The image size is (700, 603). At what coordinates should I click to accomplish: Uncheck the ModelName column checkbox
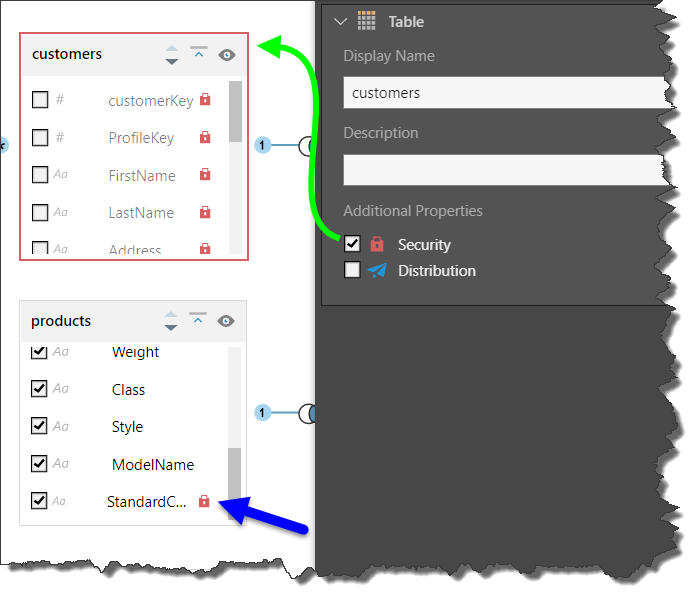pos(39,464)
